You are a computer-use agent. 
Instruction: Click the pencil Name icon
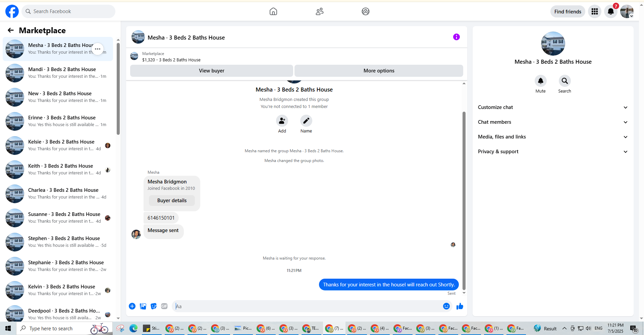[306, 121]
